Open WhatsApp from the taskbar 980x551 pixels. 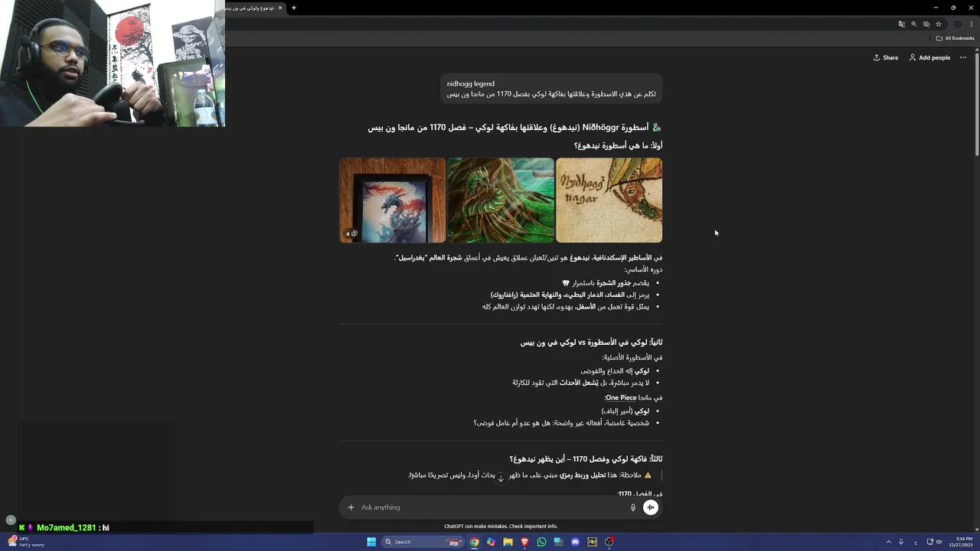pos(541,542)
